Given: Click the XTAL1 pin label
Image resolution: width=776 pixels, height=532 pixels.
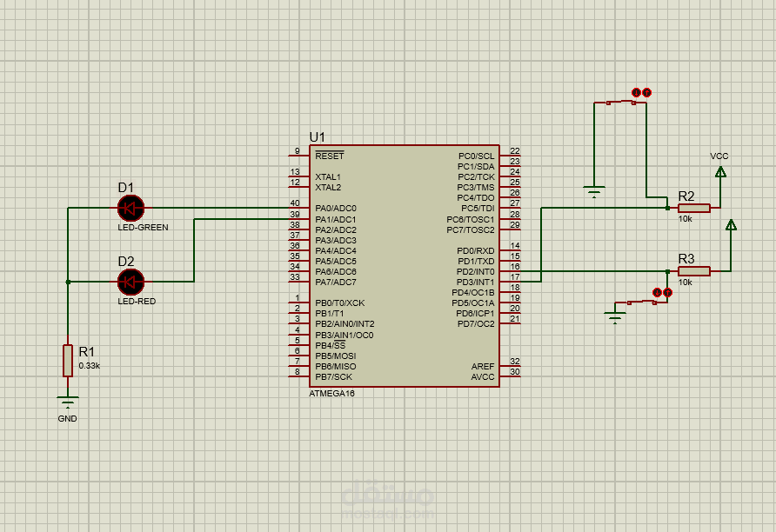Looking at the screenshot, I should (328, 177).
